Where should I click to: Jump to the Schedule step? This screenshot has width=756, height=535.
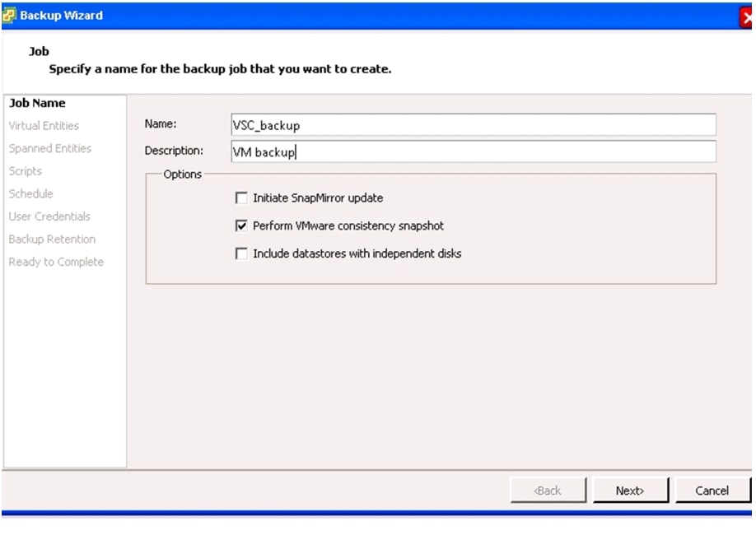(30, 194)
